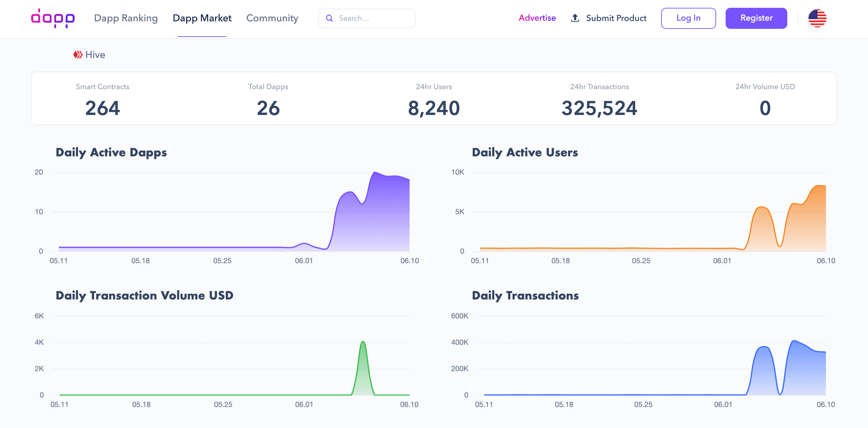868x428 pixels.
Task: Click the Total Dapps label
Action: (x=268, y=87)
